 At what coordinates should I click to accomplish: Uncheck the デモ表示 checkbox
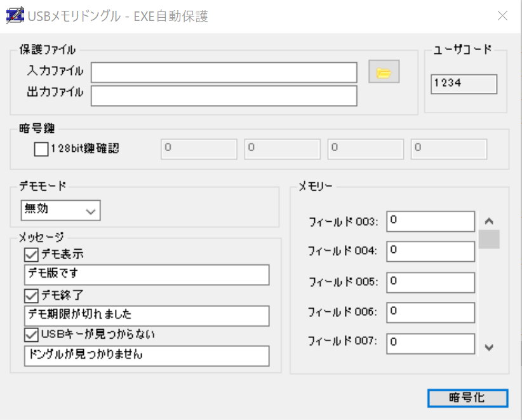(x=31, y=255)
